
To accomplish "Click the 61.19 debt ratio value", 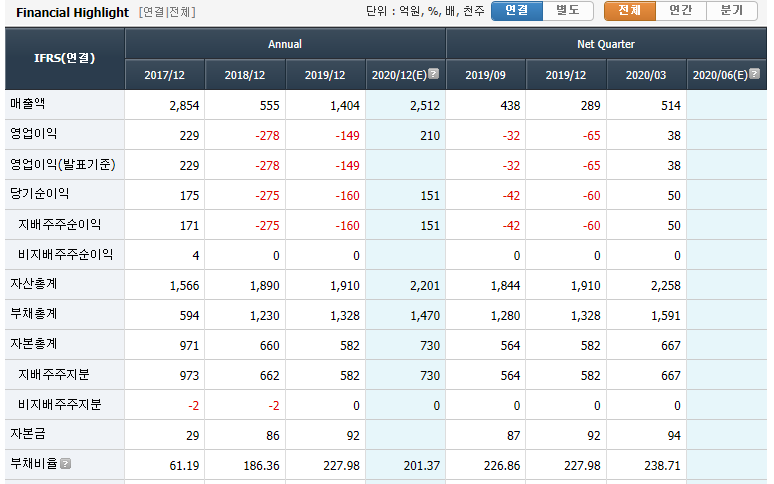I will pyautogui.click(x=184, y=466).
